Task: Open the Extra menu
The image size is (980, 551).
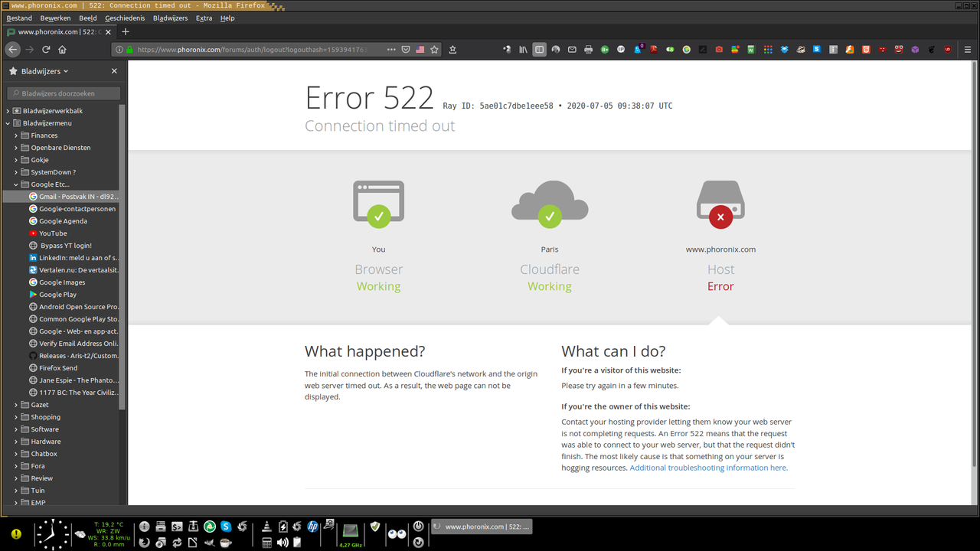Action: pyautogui.click(x=204, y=18)
